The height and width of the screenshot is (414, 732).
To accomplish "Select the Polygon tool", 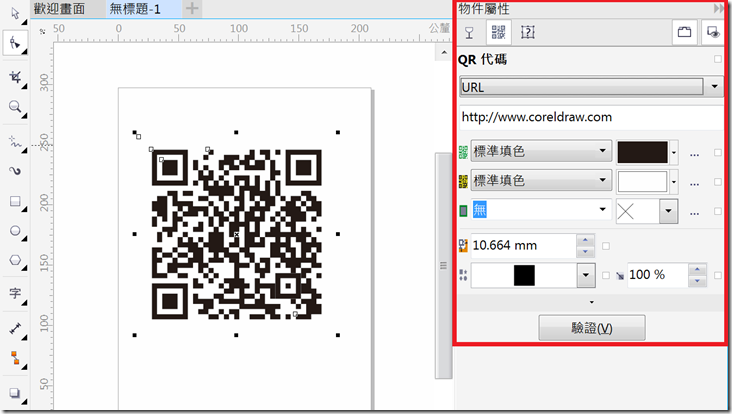I will (x=14, y=260).
